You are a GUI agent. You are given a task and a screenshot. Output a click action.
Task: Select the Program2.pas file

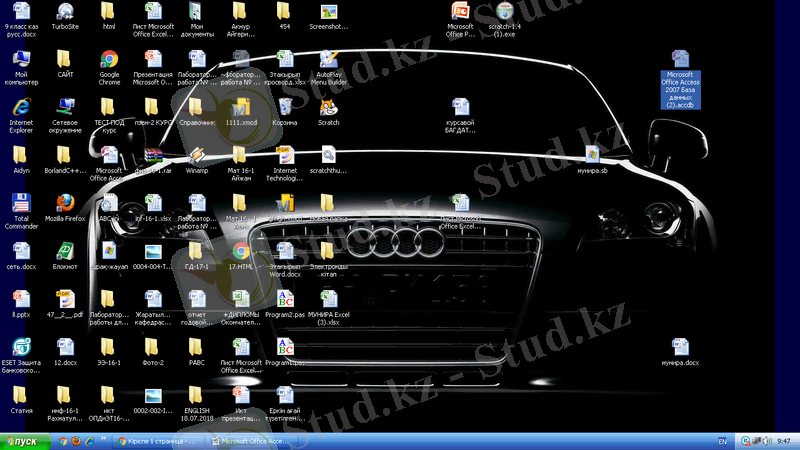[x=285, y=299]
